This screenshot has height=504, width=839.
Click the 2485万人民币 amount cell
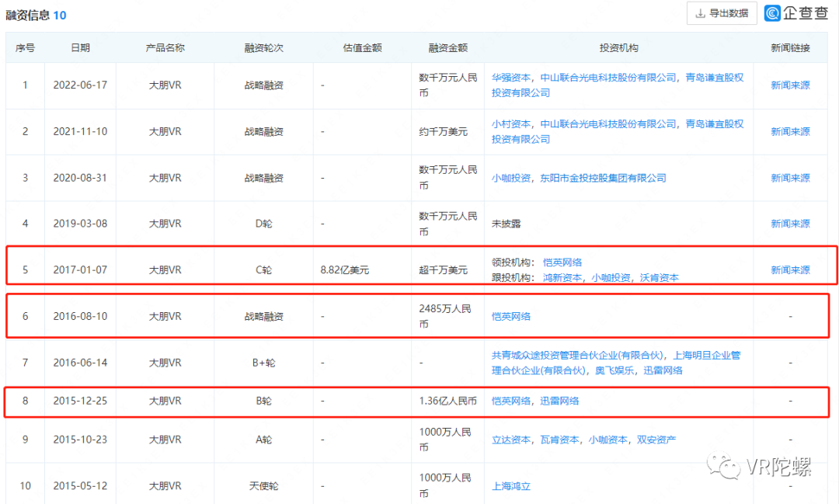point(445,316)
